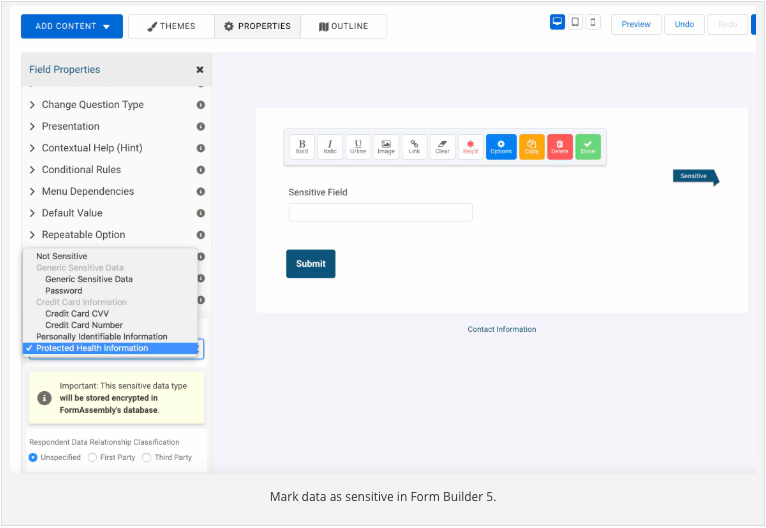Select Third Party radio button
This screenshot has height=528, width=766.
pos(147,458)
